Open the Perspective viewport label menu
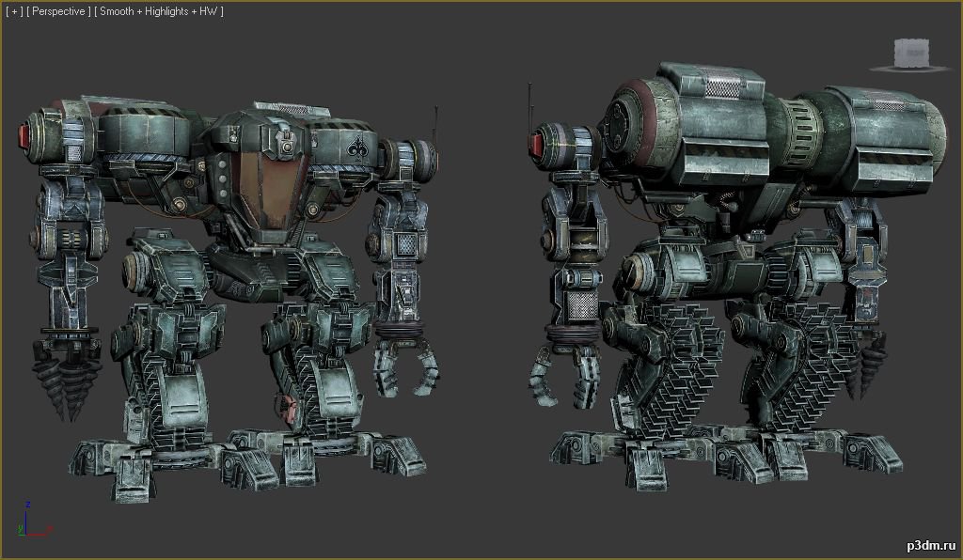Screen dimensions: 963x560 [x=61, y=11]
